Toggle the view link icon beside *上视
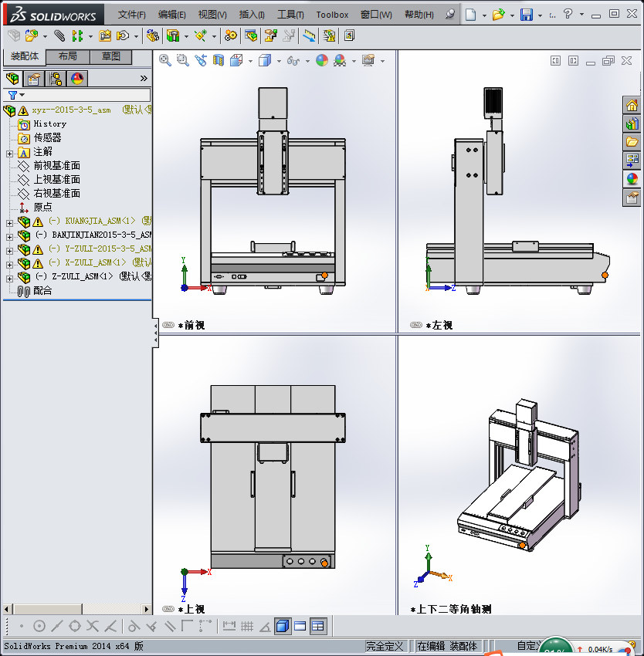The height and width of the screenshot is (656, 644). (x=168, y=609)
